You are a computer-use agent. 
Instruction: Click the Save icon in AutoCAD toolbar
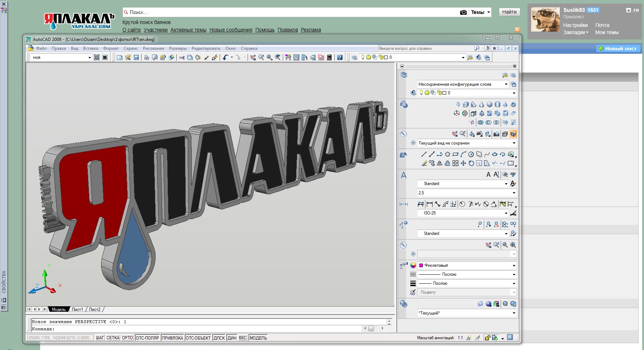pos(136,57)
